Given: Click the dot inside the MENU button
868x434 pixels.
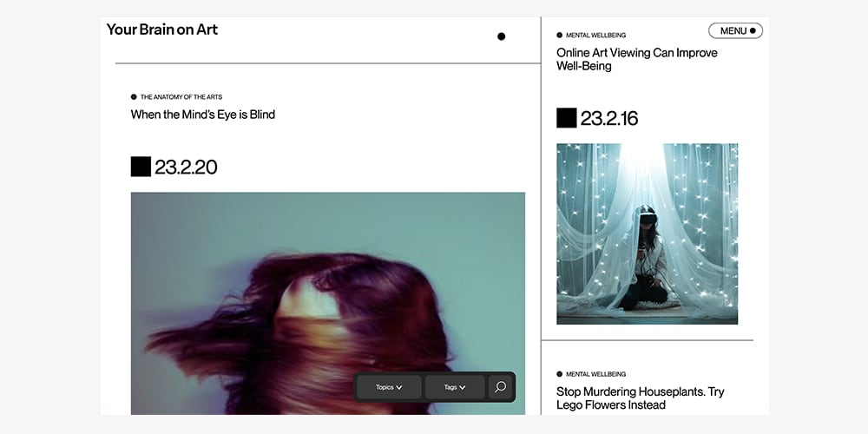Looking at the screenshot, I should coord(753,31).
